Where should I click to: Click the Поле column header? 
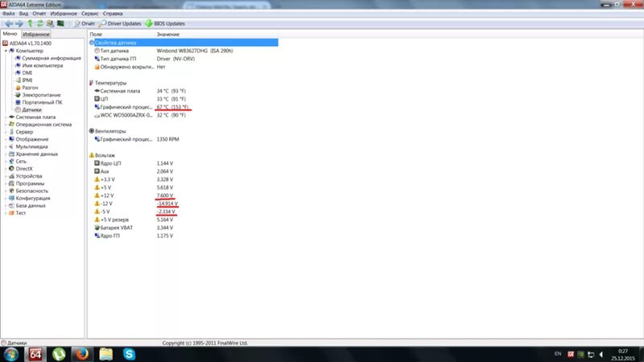click(x=122, y=35)
